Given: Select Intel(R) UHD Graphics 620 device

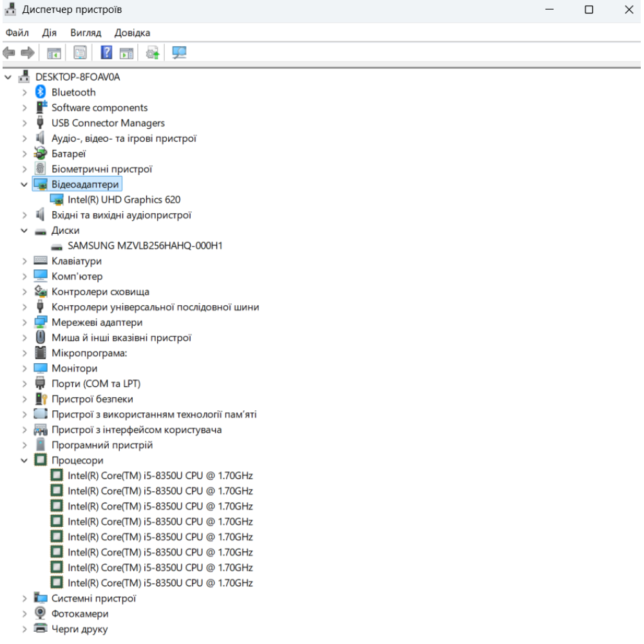Looking at the screenshot, I should pyautogui.click(x=124, y=200).
